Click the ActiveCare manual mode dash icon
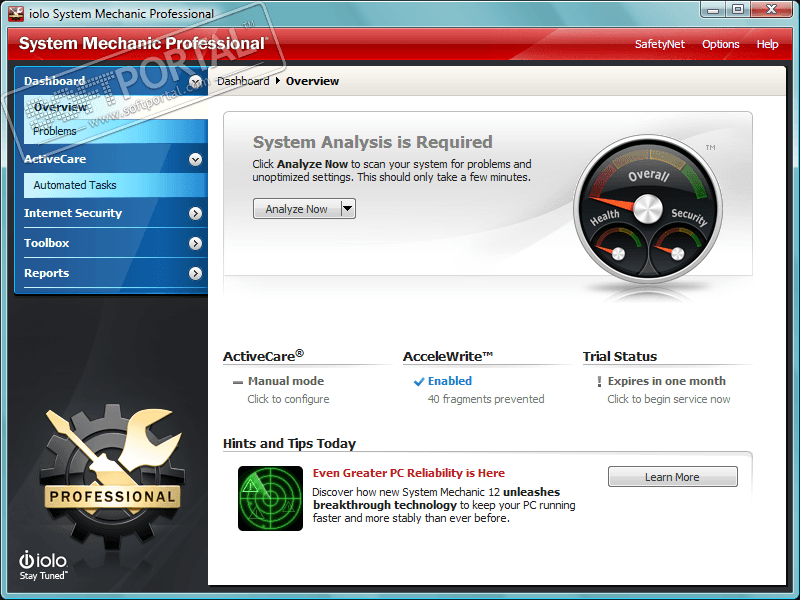The height and width of the screenshot is (600, 800). point(238,382)
